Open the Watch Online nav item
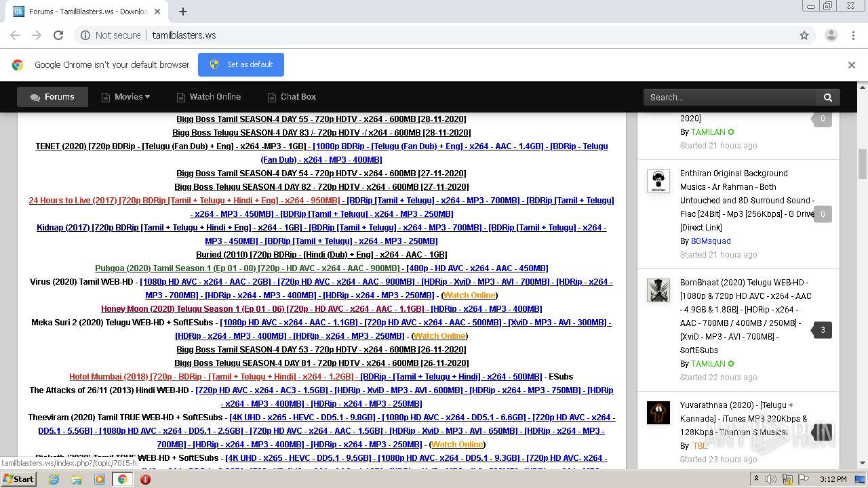 coord(208,97)
